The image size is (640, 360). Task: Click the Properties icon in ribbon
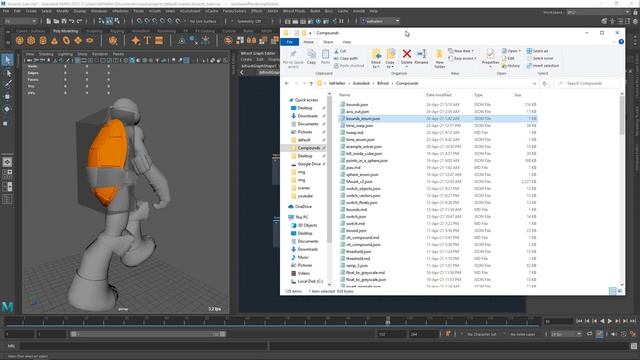[490, 57]
